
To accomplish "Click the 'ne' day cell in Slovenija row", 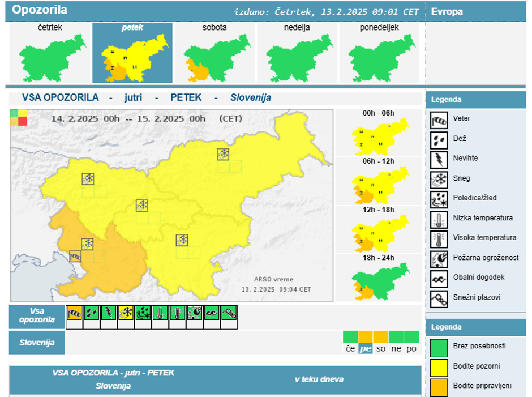I will (x=396, y=343).
